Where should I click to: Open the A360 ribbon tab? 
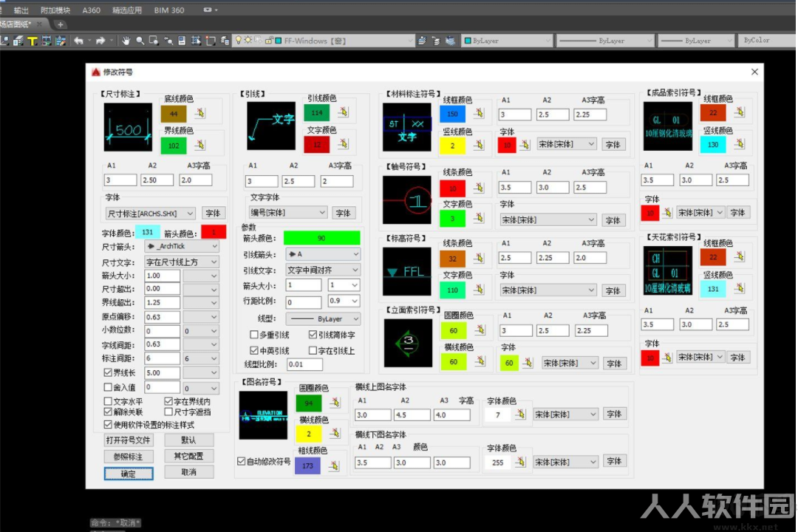[91, 10]
